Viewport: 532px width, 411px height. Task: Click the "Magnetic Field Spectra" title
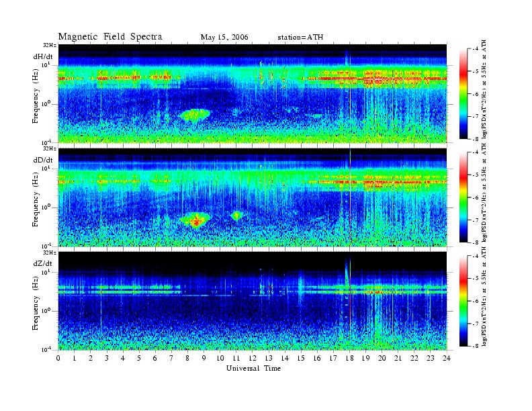coord(110,37)
